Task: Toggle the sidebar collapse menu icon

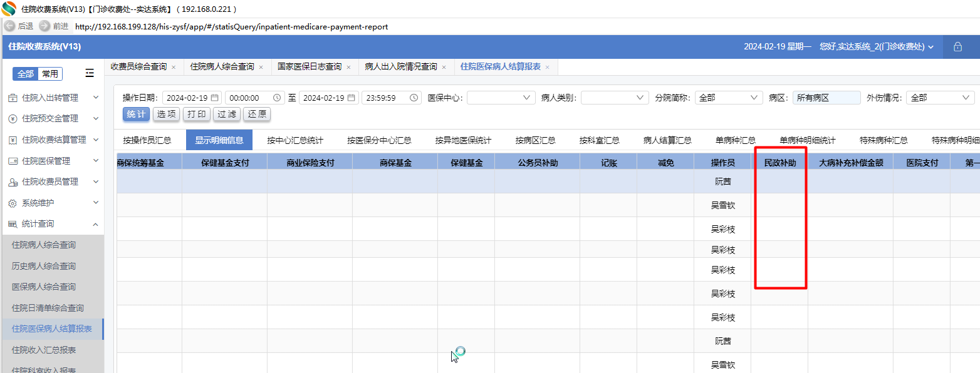Action: (90, 73)
